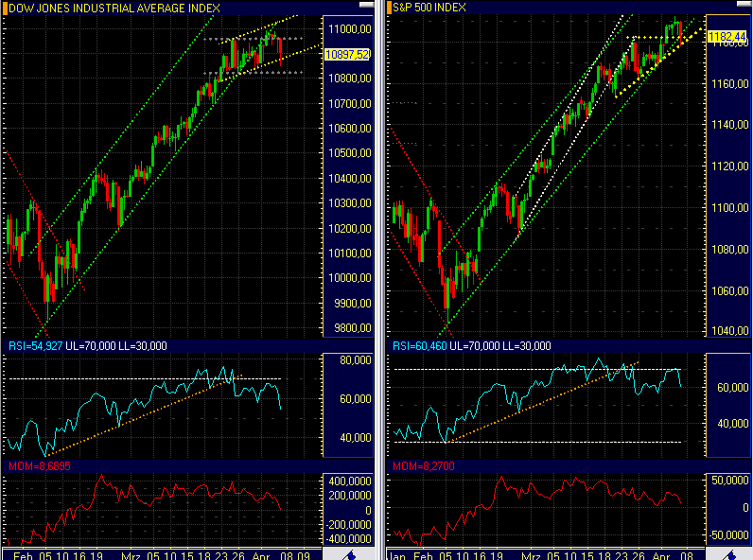The image size is (753, 560).
Task: Click the blue pin icon below Dow Jones chart
Action: click(x=350, y=555)
